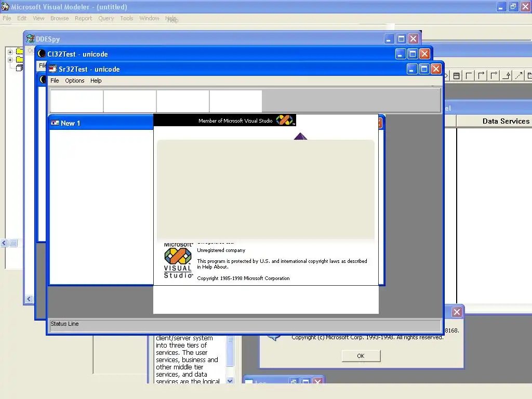Maximize the minimized Log window at the bottom
This screenshot has width=532, height=399.
305,381
